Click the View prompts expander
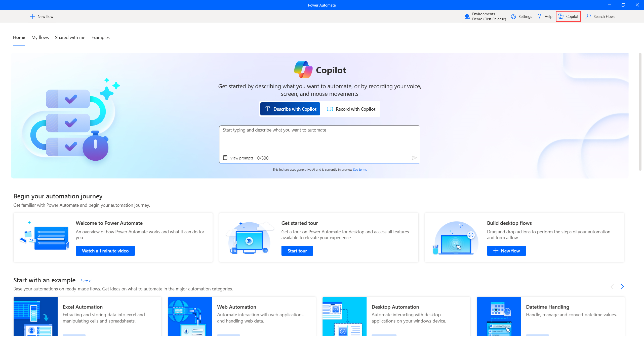 point(237,158)
